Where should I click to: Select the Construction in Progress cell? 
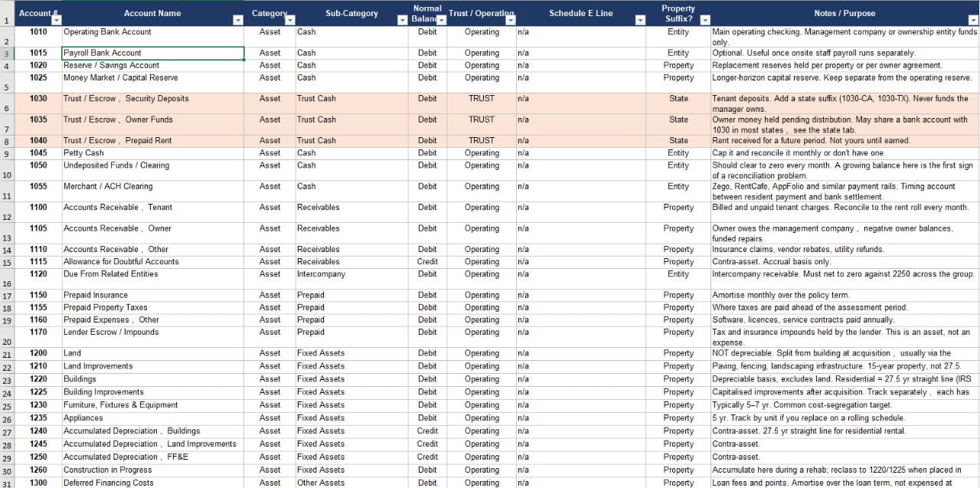153,470
